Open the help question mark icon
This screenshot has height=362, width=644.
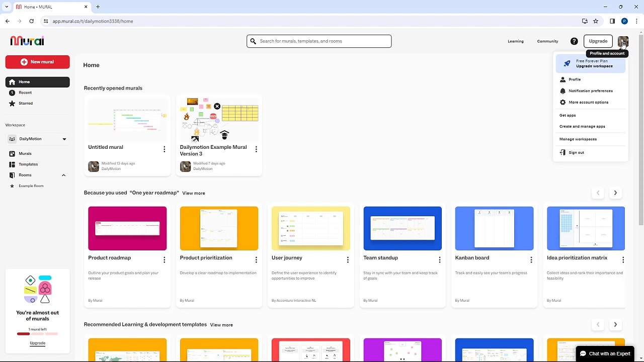point(574,41)
